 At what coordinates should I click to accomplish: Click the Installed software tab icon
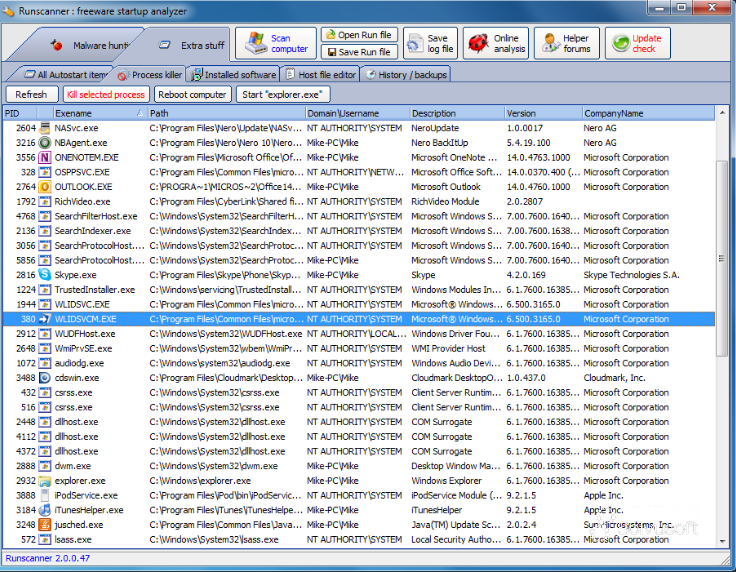[x=197, y=74]
